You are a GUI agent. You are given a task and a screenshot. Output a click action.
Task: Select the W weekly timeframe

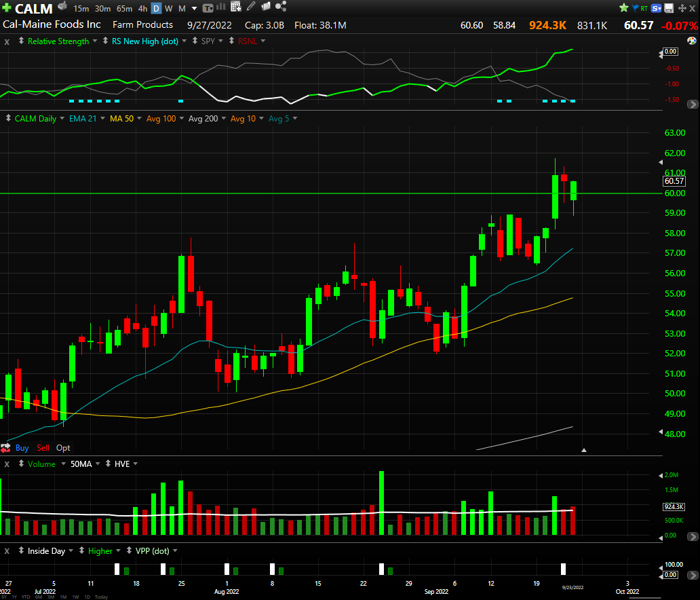point(169,9)
